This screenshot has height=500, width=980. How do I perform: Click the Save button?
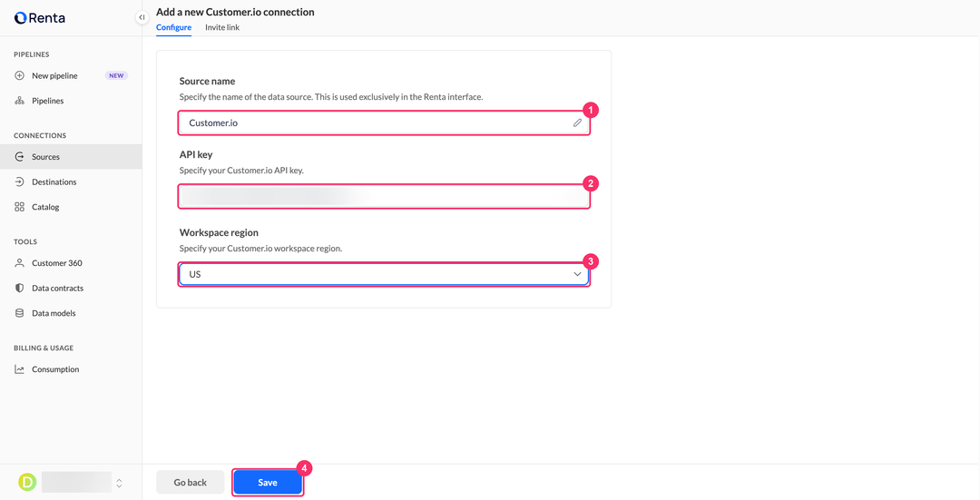[x=268, y=483]
